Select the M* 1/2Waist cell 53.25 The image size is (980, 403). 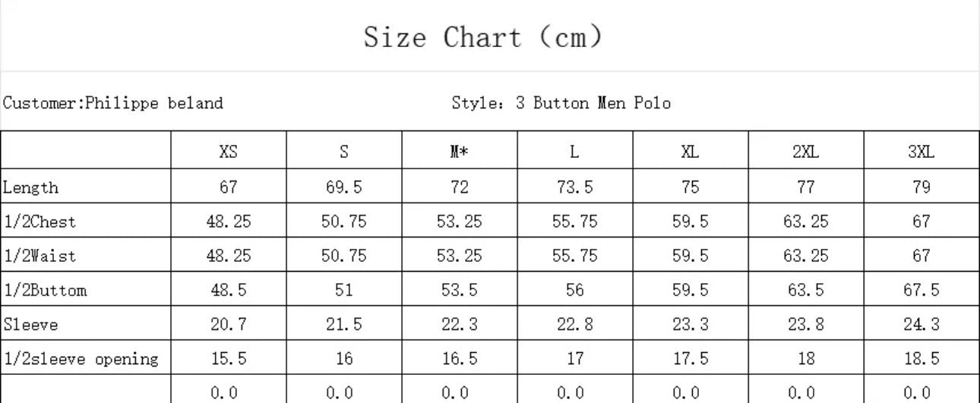[x=459, y=256]
